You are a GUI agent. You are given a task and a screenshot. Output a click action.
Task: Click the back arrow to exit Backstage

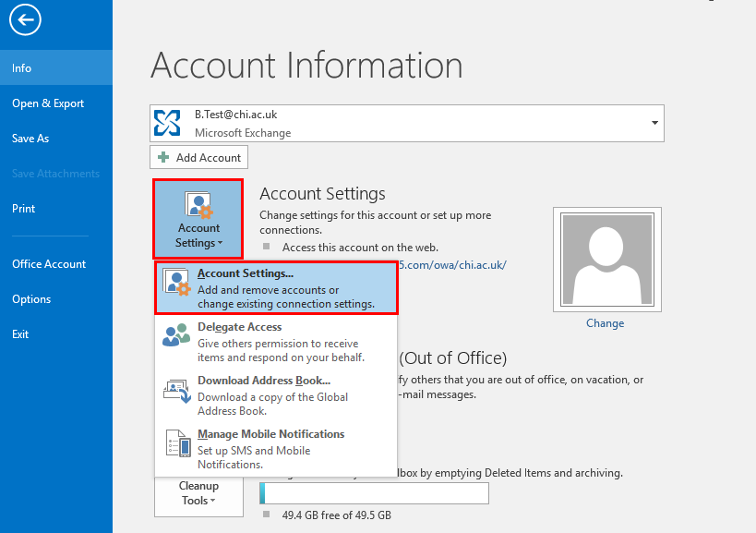pyautogui.click(x=24, y=19)
